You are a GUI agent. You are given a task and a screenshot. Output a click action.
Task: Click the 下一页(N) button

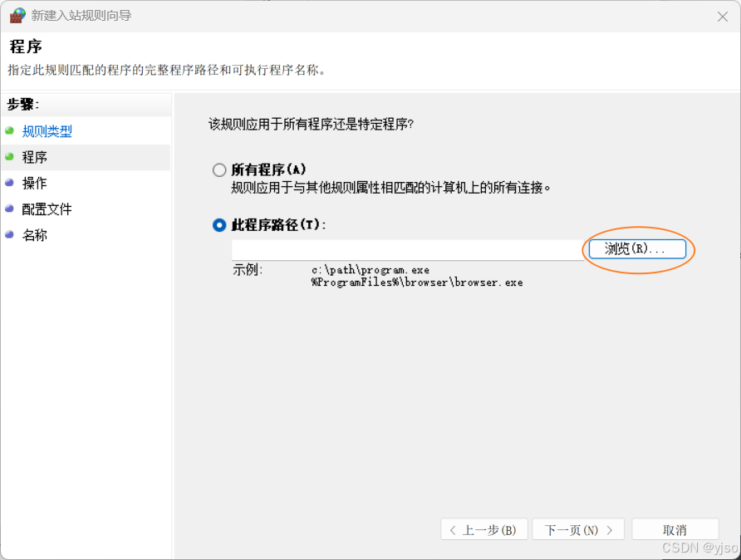click(577, 529)
